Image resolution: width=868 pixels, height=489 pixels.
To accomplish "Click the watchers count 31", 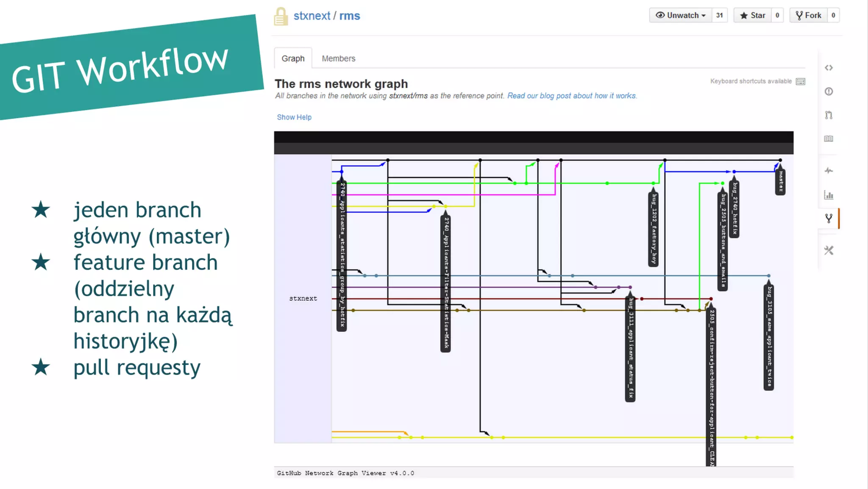I will [x=719, y=16].
